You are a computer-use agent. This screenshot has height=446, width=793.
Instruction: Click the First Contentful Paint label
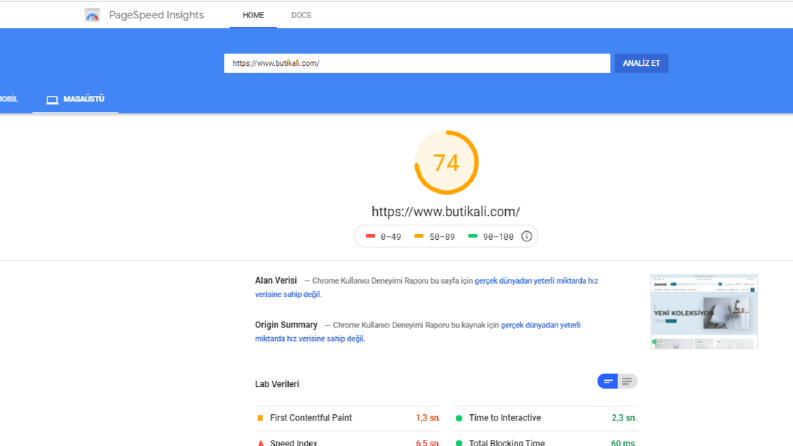(x=311, y=418)
